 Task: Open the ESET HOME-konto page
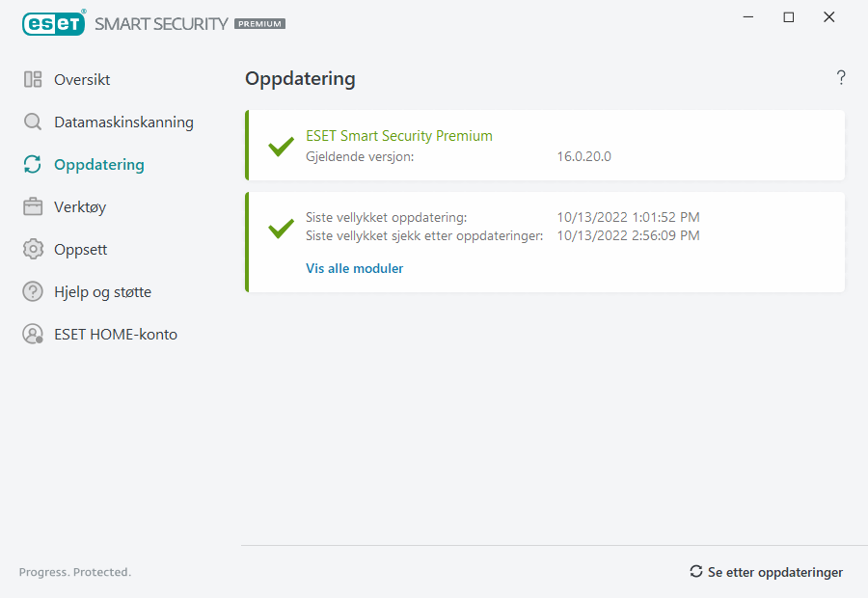pos(116,335)
